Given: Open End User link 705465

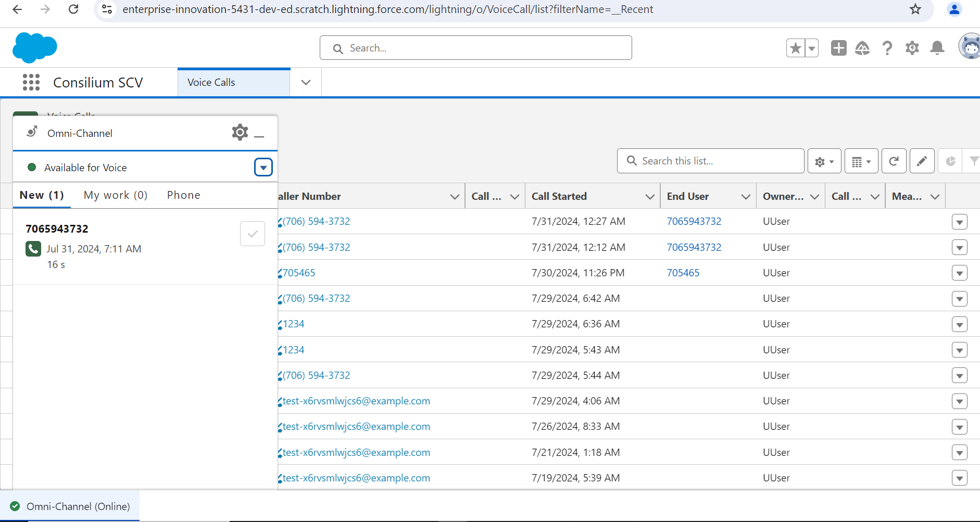Looking at the screenshot, I should point(683,273).
